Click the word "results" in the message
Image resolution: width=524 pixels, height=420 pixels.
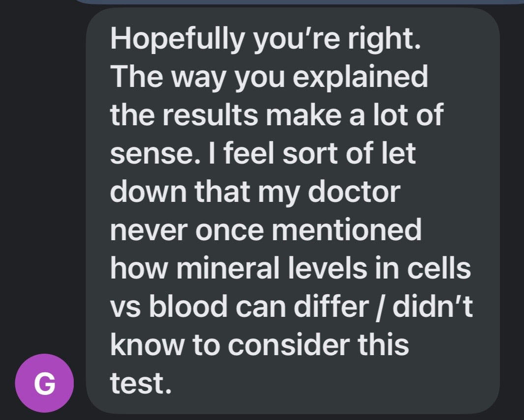coord(208,114)
